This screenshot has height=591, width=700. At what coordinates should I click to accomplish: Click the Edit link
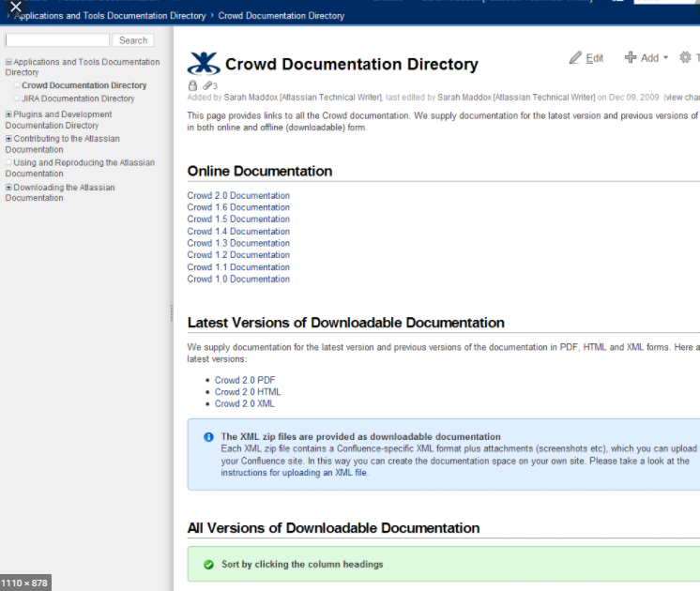(x=594, y=58)
